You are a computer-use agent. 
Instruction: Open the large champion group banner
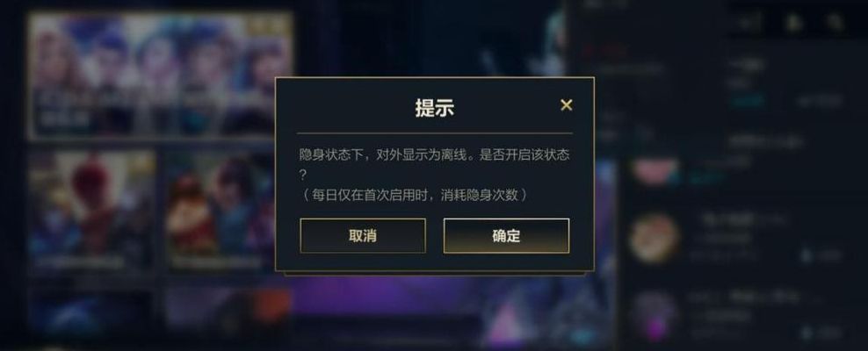(161, 75)
